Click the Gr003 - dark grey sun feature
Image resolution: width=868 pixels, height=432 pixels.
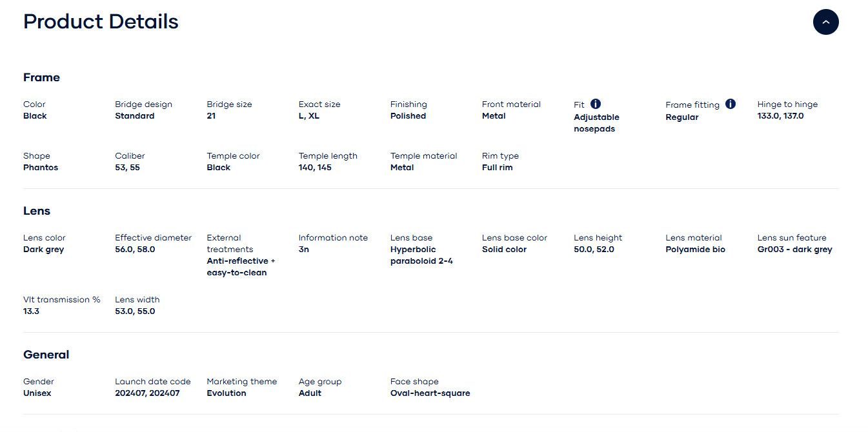[794, 250]
